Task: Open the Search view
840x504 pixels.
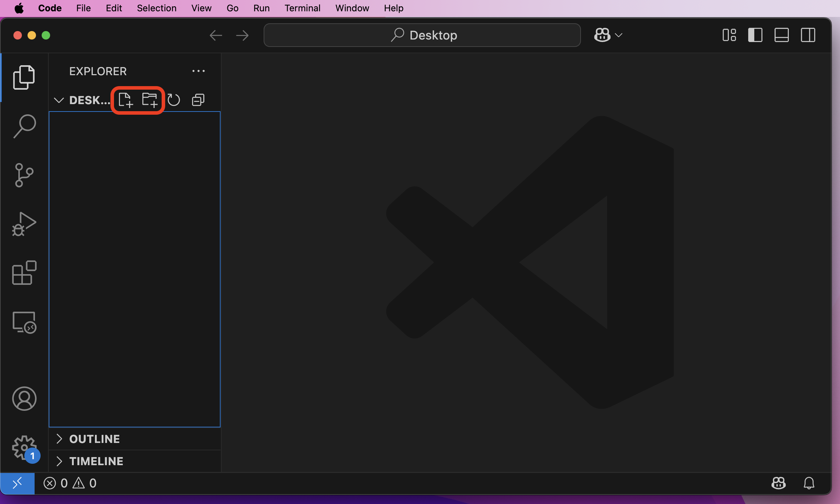Action: pos(24,126)
